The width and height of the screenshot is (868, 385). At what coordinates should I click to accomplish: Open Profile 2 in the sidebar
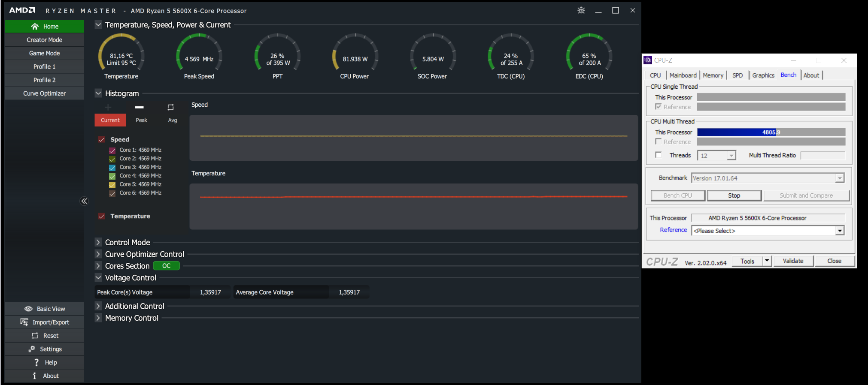pyautogui.click(x=45, y=80)
